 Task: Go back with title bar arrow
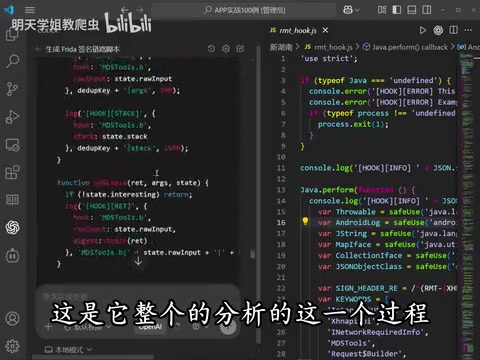tap(125, 10)
